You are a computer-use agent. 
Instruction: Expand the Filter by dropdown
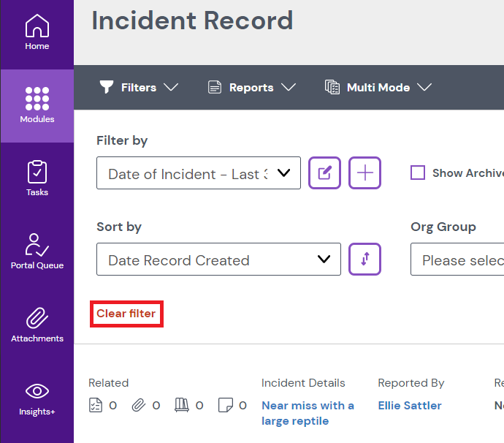198,173
